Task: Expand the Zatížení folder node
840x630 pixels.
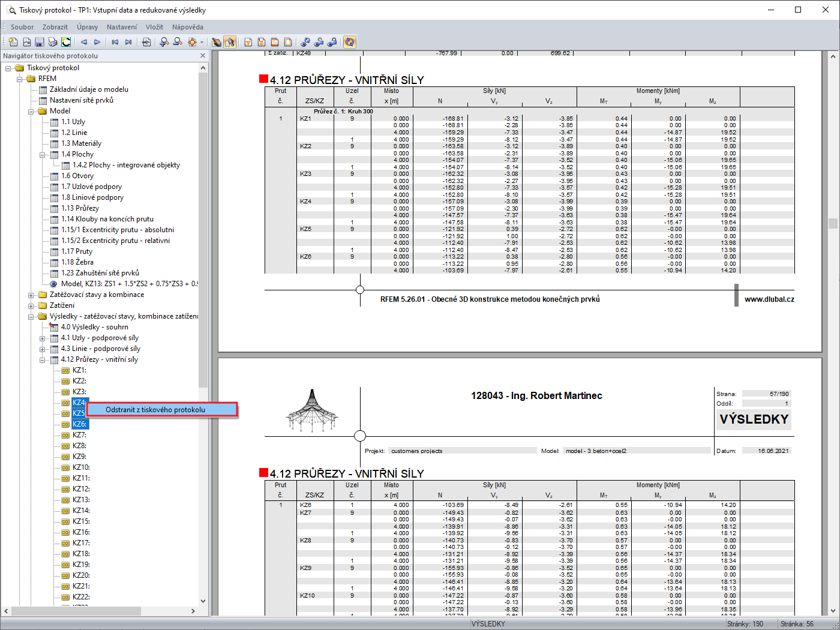Action: (31, 305)
